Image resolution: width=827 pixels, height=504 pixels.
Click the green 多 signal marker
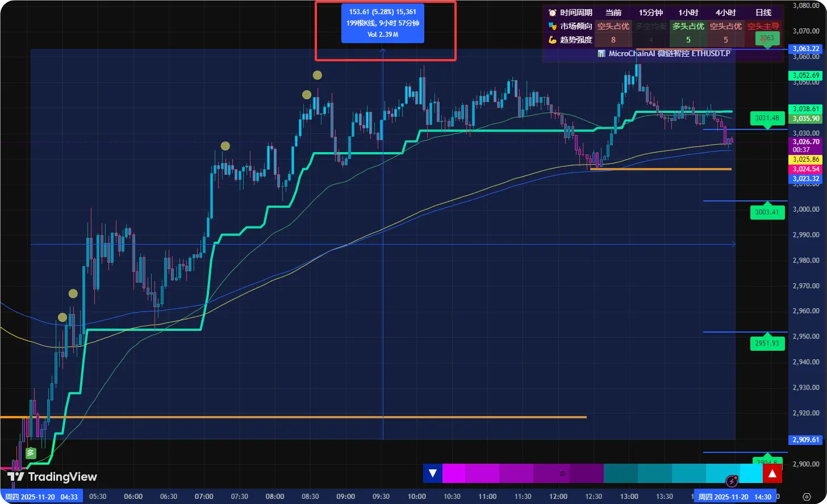click(31, 453)
